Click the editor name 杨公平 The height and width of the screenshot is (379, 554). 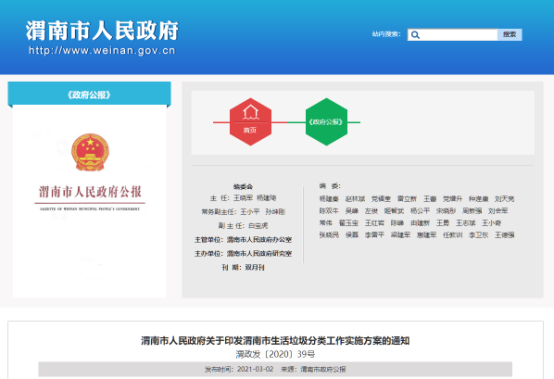(420, 211)
